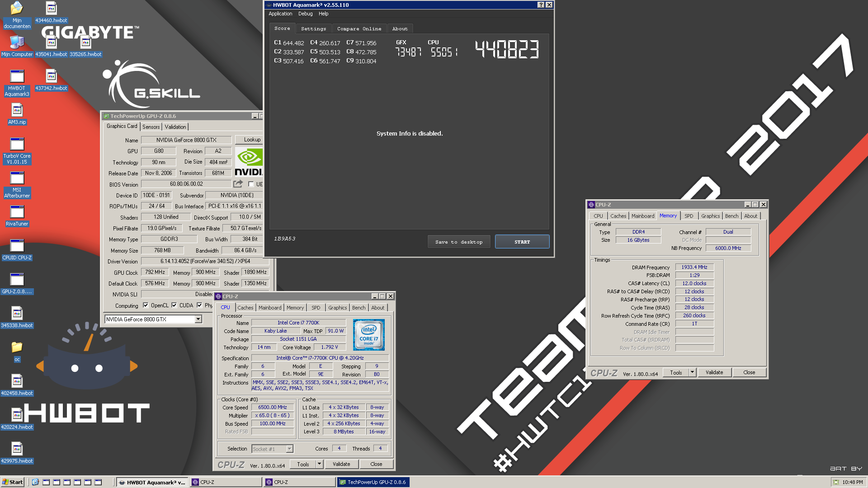Select 335265.hwbot file icon
Viewport: 868px width, 488px height.
pyautogui.click(x=85, y=46)
